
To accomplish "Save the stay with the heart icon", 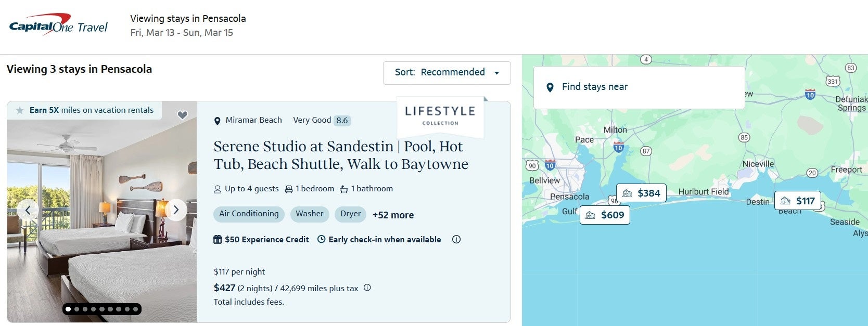I will tap(182, 115).
